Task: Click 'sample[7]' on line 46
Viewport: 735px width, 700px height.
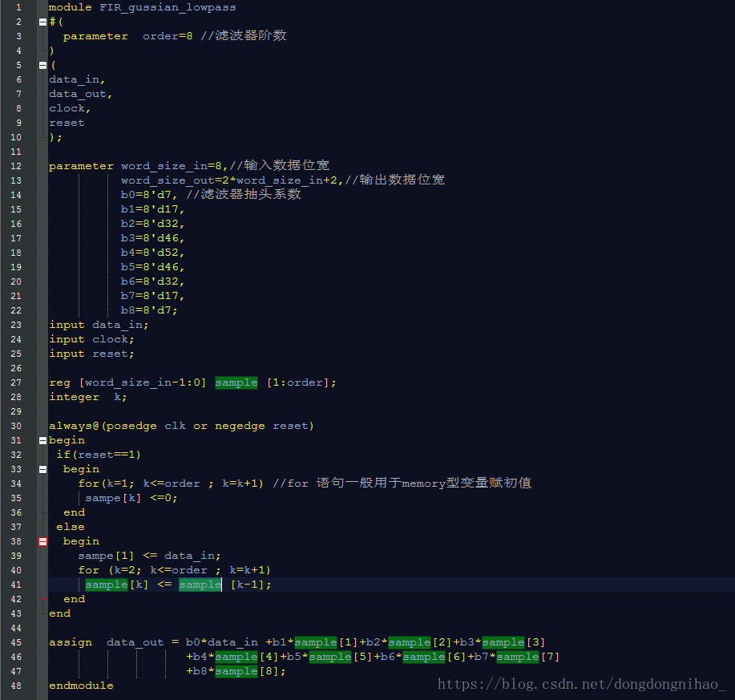Action: (528, 657)
